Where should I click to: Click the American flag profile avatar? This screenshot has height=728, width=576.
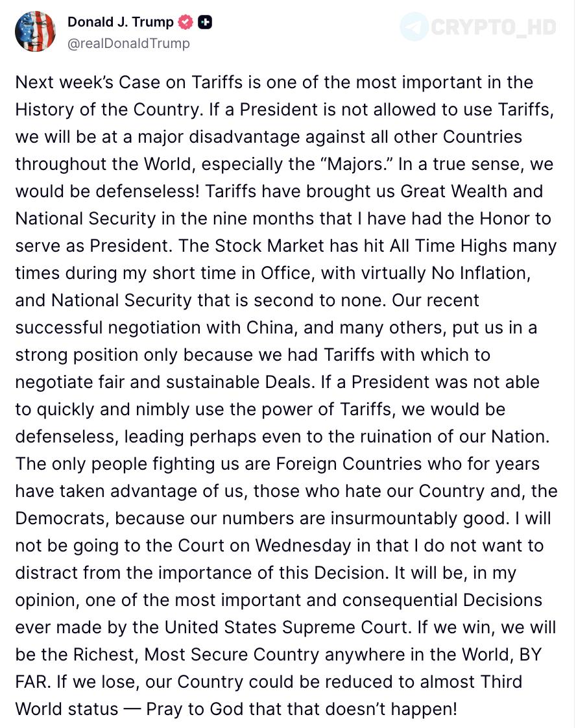coord(35,31)
